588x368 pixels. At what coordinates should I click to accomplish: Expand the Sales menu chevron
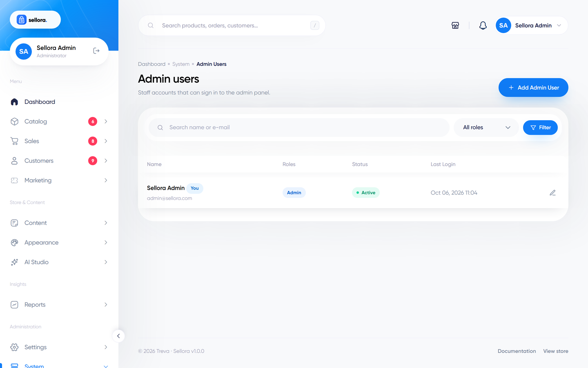[x=106, y=141]
